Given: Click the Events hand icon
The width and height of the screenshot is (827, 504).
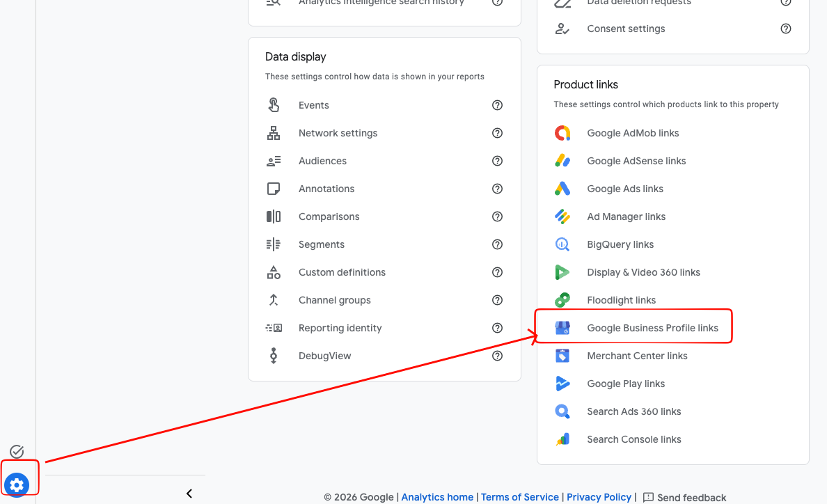Looking at the screenshot, I should 273,105.
